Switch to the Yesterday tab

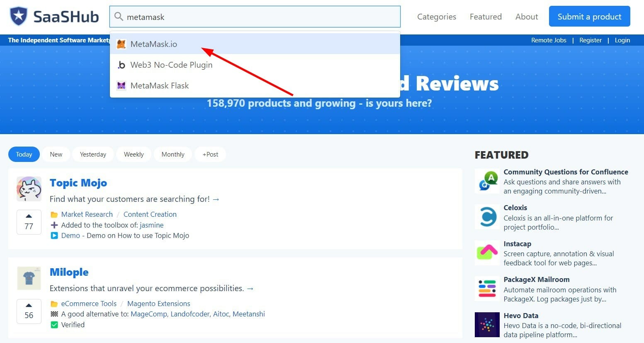coord(93,154)
